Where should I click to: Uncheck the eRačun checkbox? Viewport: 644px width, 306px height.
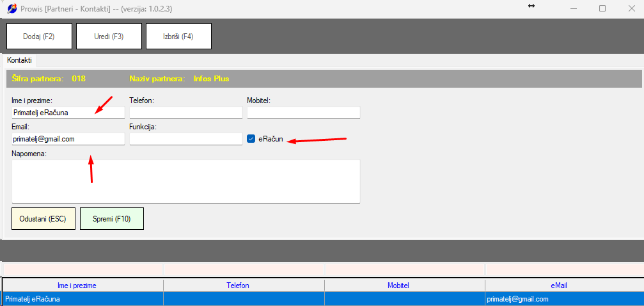(x=251, y=139)
